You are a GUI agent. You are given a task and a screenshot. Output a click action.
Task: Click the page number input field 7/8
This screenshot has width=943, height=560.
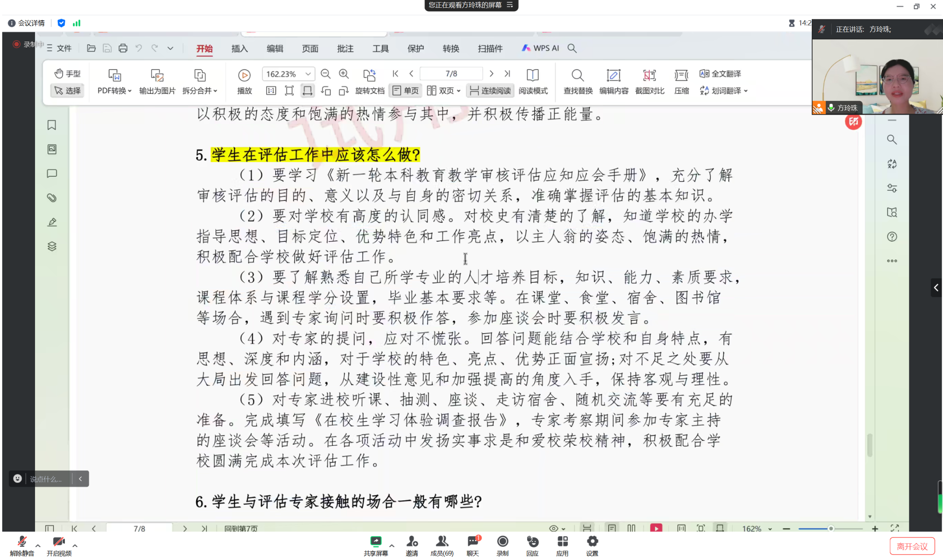coord(451,74)
